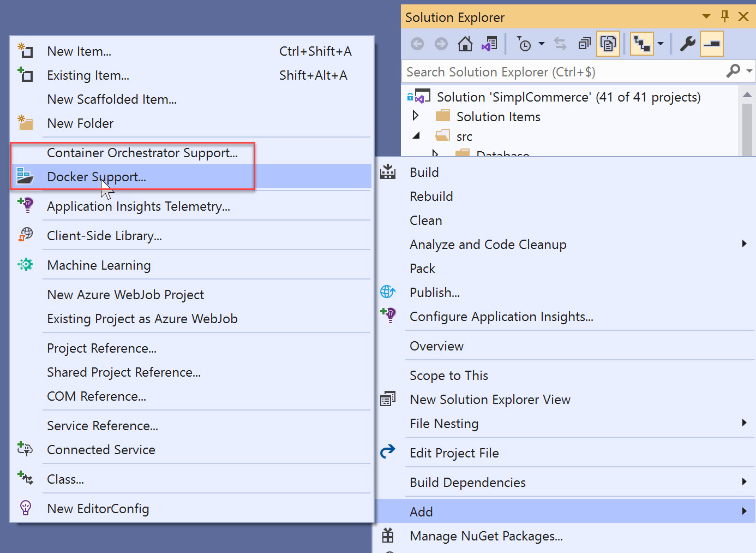The width and height of the screenshot is (756, 553).
Task: Toggle Show All Files button
Action: [x=608, y=44]
